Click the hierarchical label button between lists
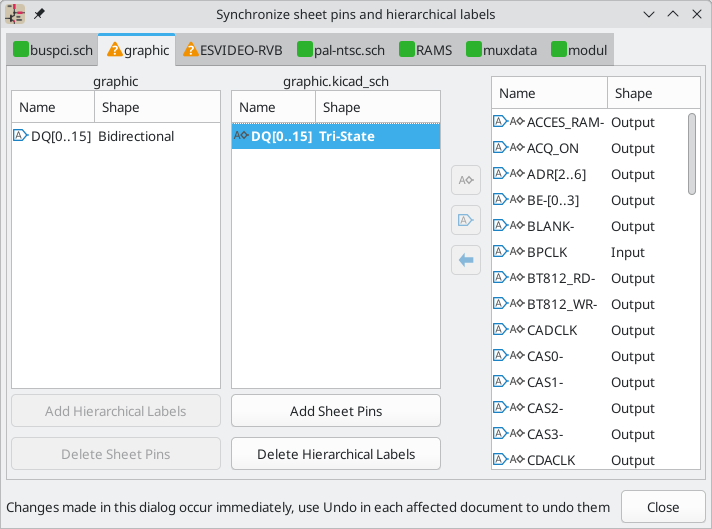Image resolution: width=712 pixels, height=529 pixels. click(466, 180)
